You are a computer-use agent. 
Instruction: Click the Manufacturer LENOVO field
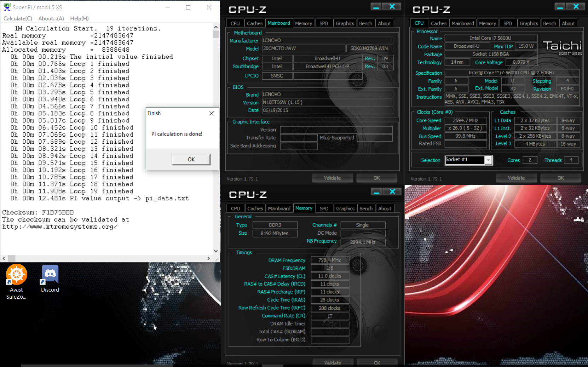[327, 40]
